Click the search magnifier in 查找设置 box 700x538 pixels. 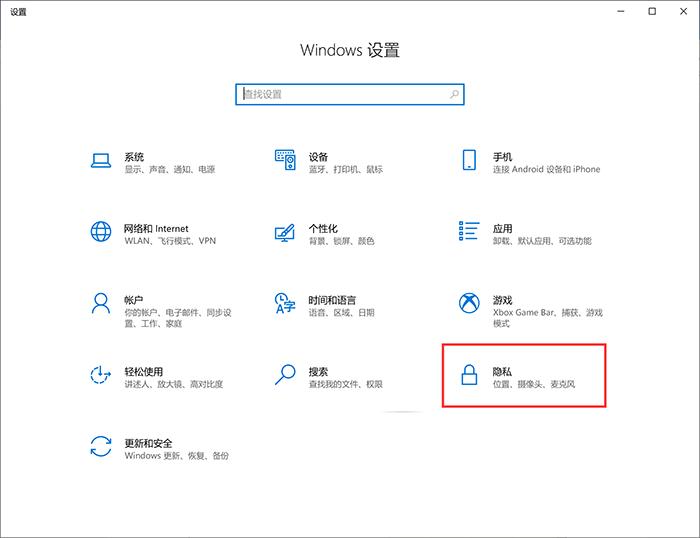click(454, 94)
